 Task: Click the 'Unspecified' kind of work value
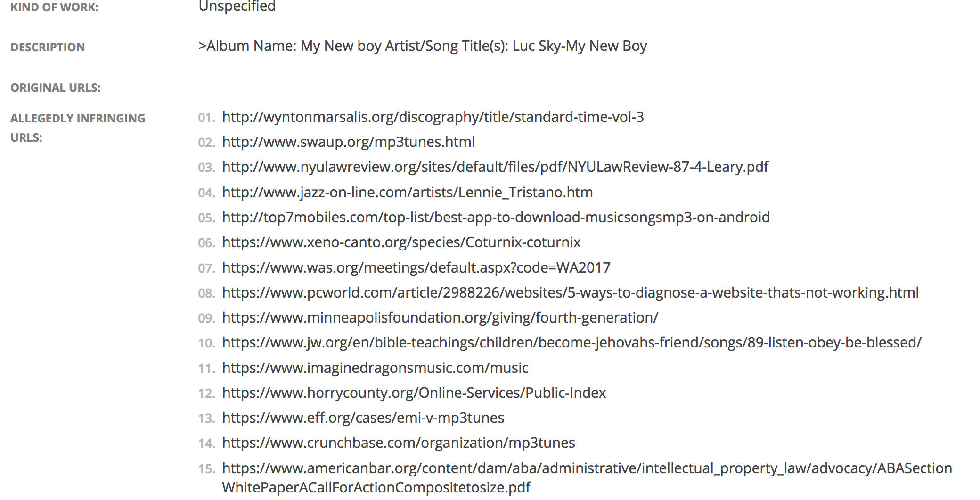click(x=237, y=6)
